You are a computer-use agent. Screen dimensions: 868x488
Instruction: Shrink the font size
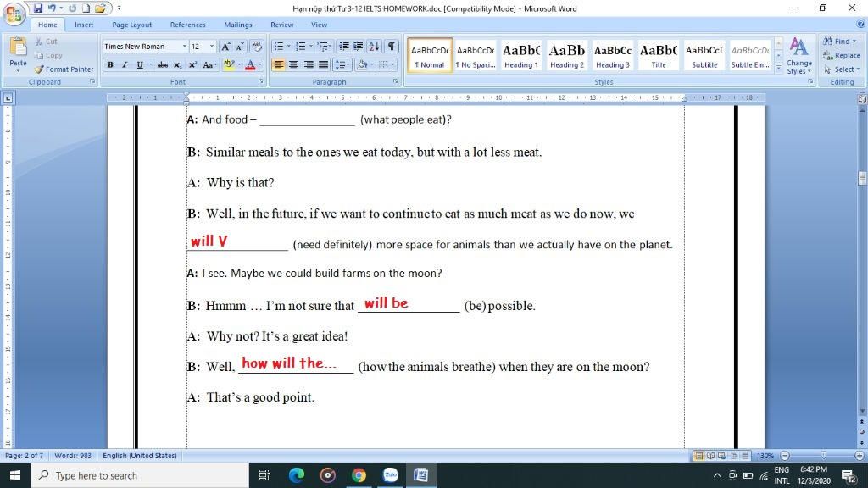pyautogui.click(x=240, y=47)
